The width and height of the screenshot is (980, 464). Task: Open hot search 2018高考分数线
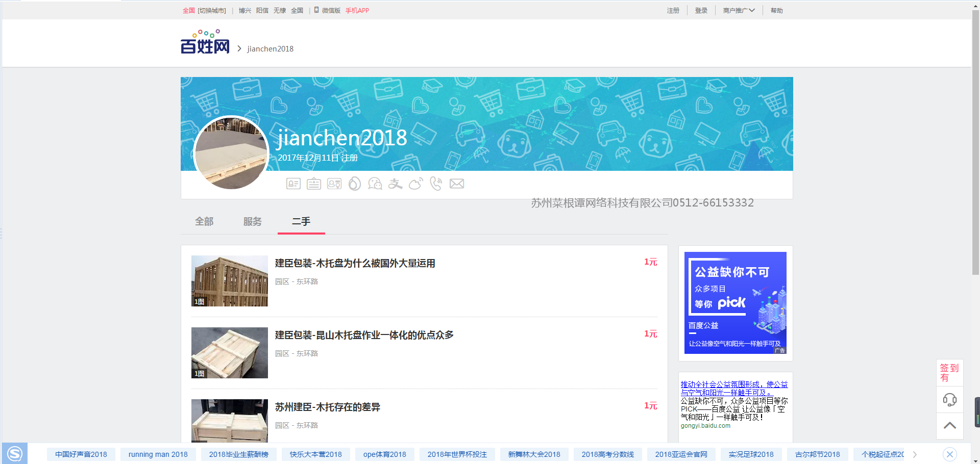[x=608, y=454]
